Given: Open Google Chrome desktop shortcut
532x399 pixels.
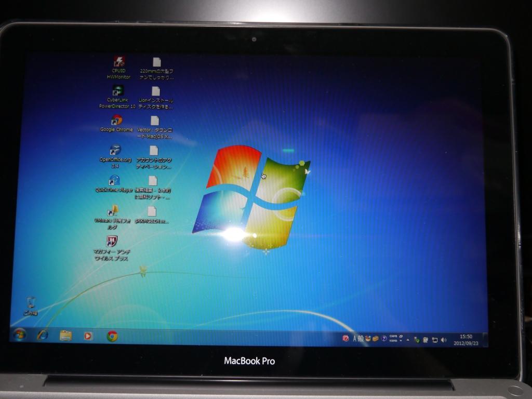Looking at the screenshot, I should point(117,124).
